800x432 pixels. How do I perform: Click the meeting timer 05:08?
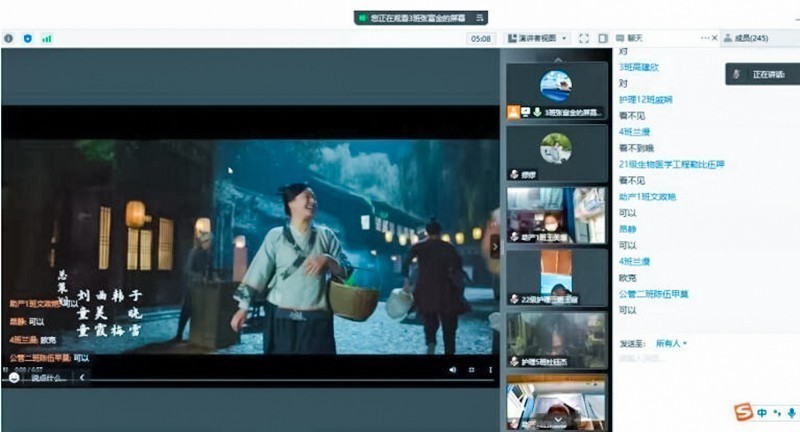[481, 38]
